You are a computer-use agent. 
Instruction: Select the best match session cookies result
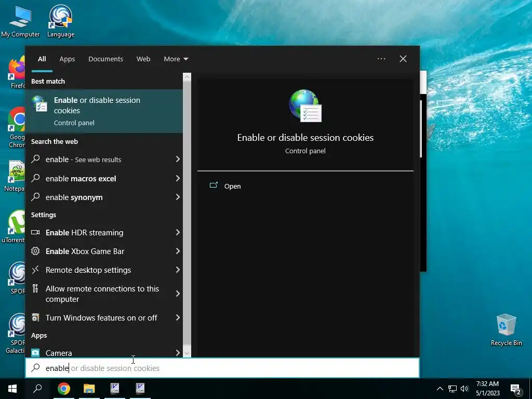point(104,111)
